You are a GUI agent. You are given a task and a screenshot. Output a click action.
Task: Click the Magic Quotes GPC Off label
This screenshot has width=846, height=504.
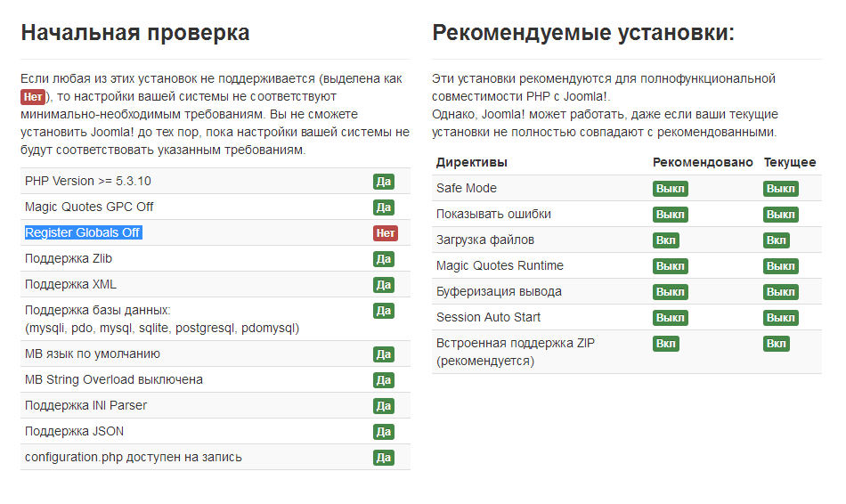pyautogui.click(x=89, y=207)
